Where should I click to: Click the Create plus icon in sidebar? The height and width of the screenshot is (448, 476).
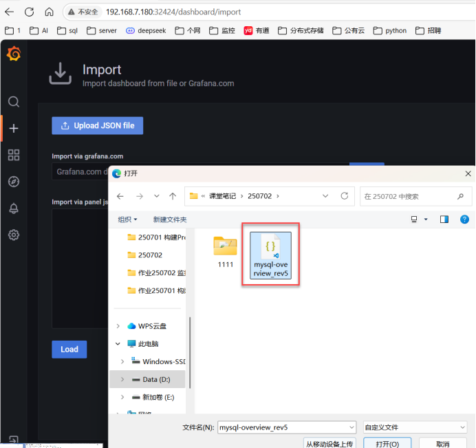(x=14, y=129)
